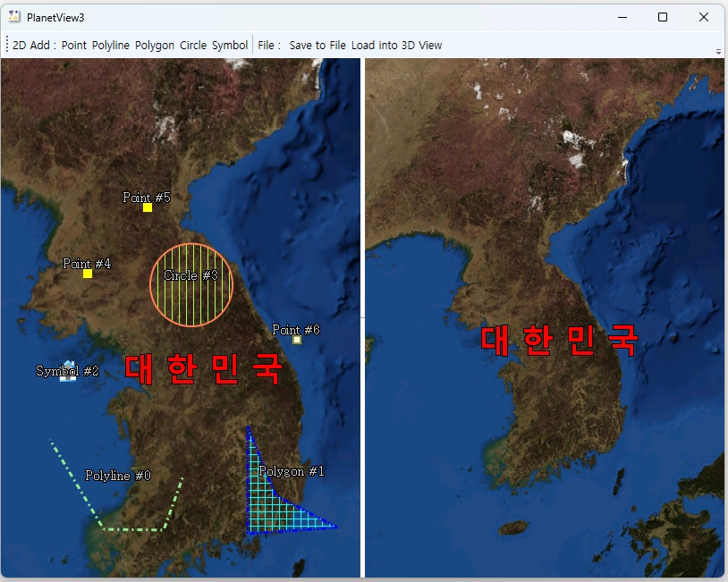Click the Symbol #2 label text
This screenshot has height=582, width=728.
tap(67, 371)
